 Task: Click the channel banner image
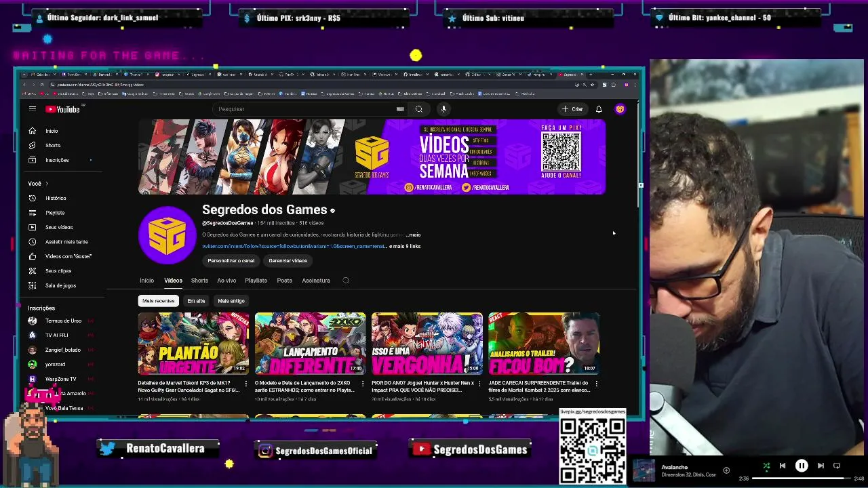pyautogui.click(x=372, y=157)
